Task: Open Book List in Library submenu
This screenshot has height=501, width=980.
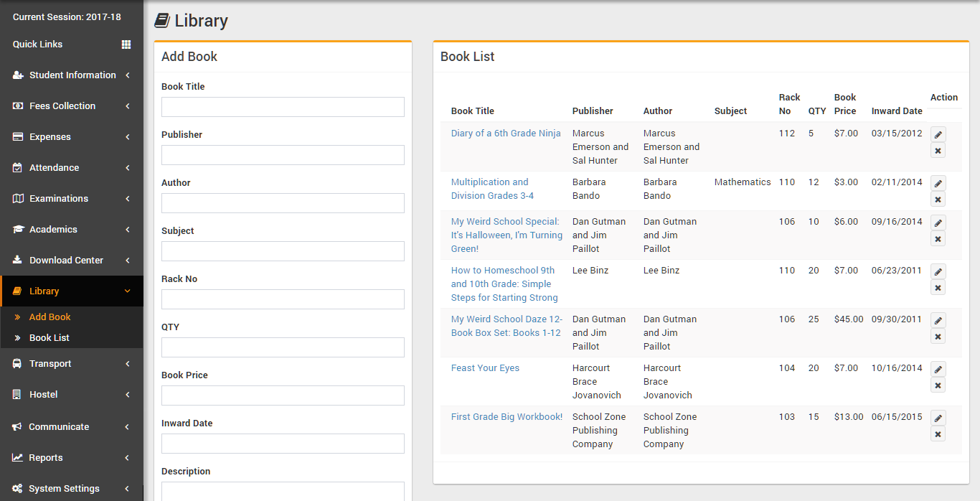Action: [50, 338]
